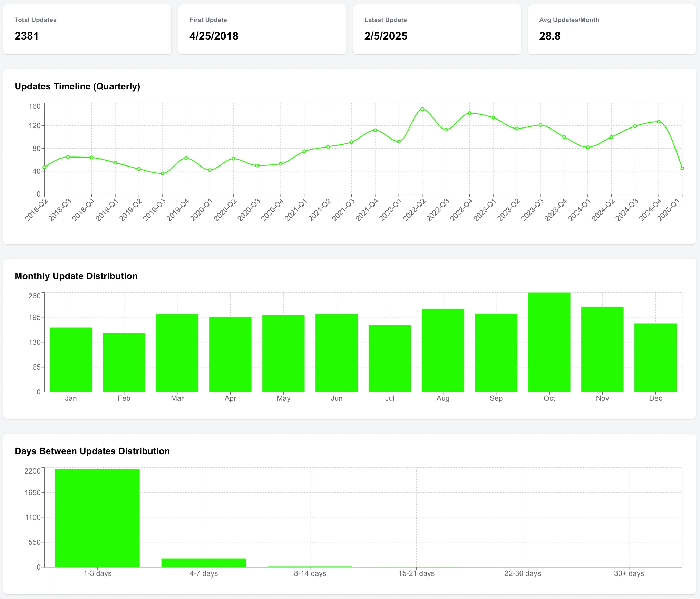Select the Total Updates stat card
The height and width of the screenshot is (599, 700).
pyautogui.click(x=86, y=29)
